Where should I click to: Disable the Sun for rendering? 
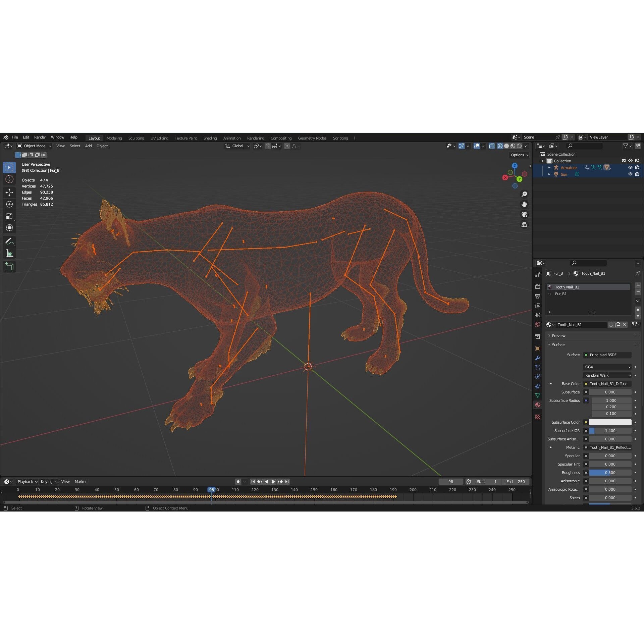637,174
